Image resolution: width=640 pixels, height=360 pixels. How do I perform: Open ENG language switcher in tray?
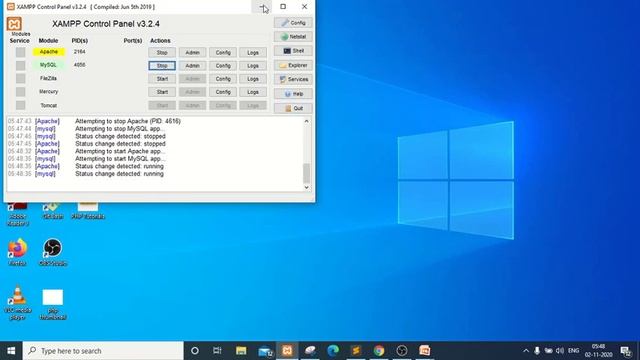tap(573, 351)
